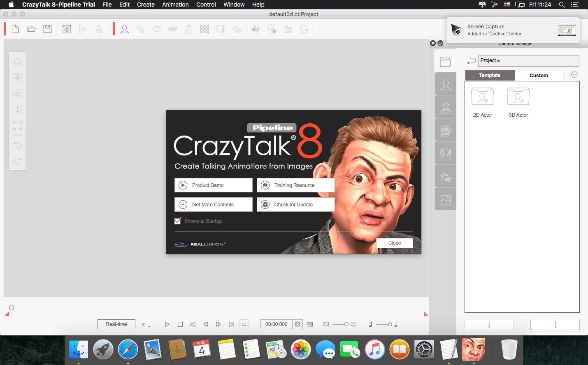Open time settings gear next to timecode
This screenshot has height=365, width=588.
pyautogui.click(x=297, y=324)
